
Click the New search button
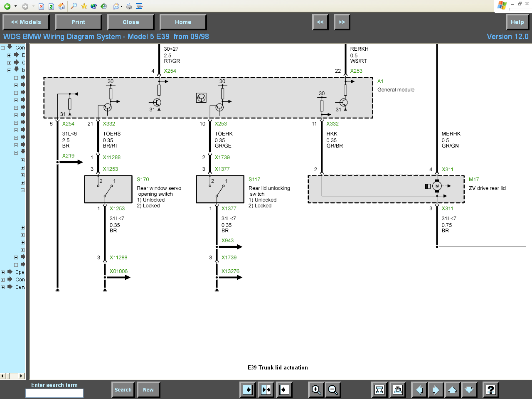tap(148, 390)
